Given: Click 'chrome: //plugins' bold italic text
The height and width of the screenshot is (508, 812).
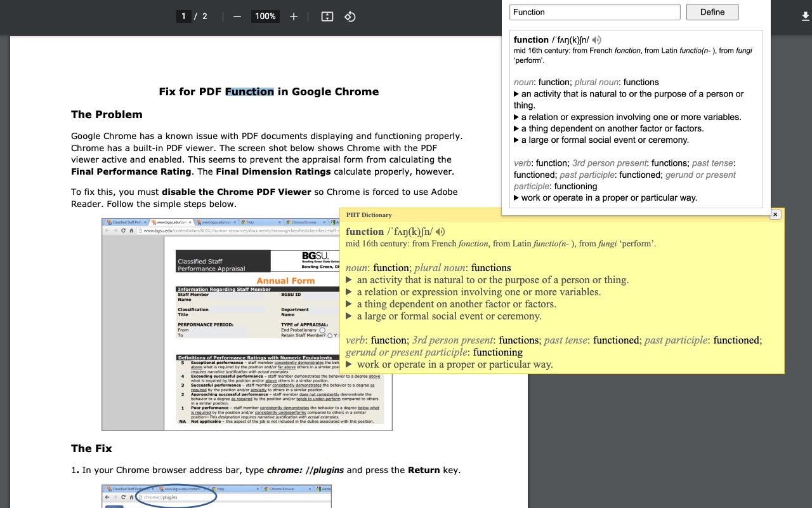Looking at the screenshot, I should pos(305,470).
